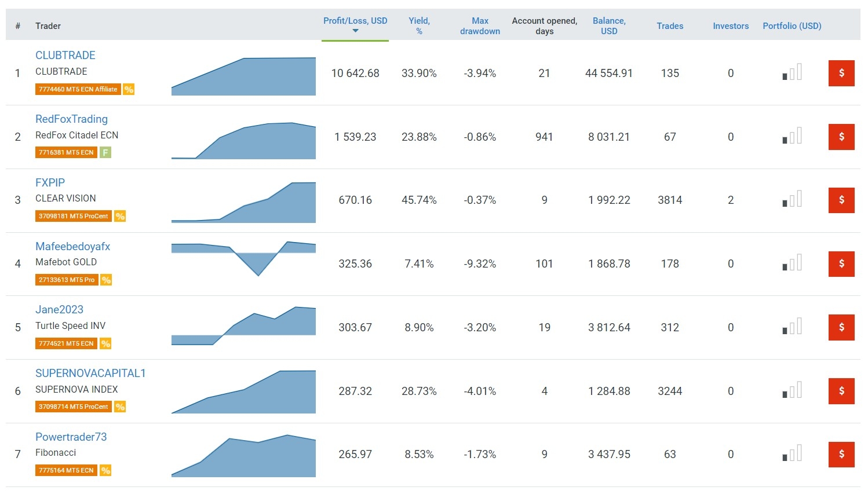This screenshot has height=494, width=868.
Task: Open the Max drawdown column header
Action: click(480, 25)
